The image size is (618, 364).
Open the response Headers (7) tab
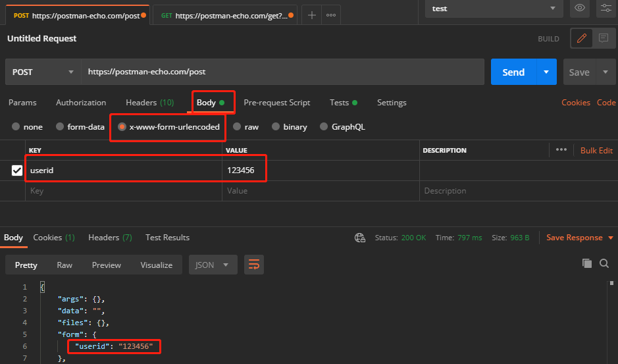110,238
